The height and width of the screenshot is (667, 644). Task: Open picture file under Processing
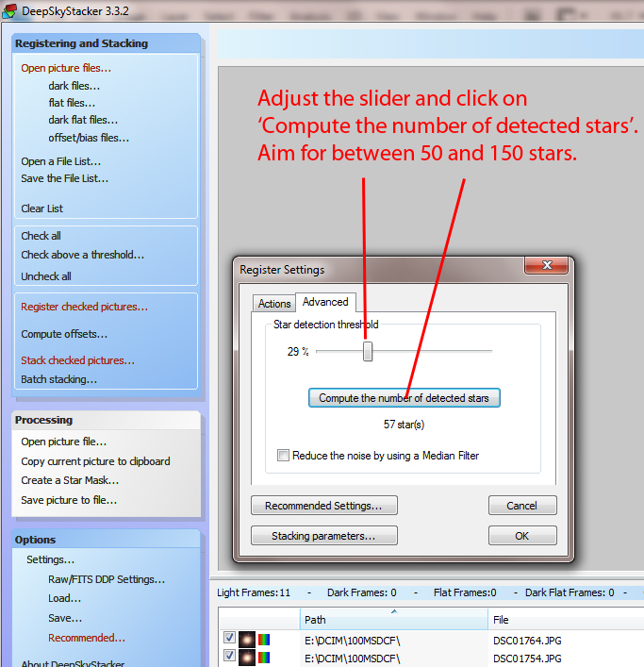point(64,442)
